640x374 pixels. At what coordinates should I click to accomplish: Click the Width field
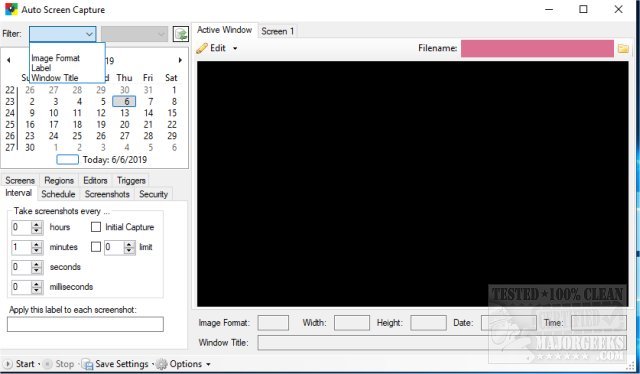click(x=352, y=323)
